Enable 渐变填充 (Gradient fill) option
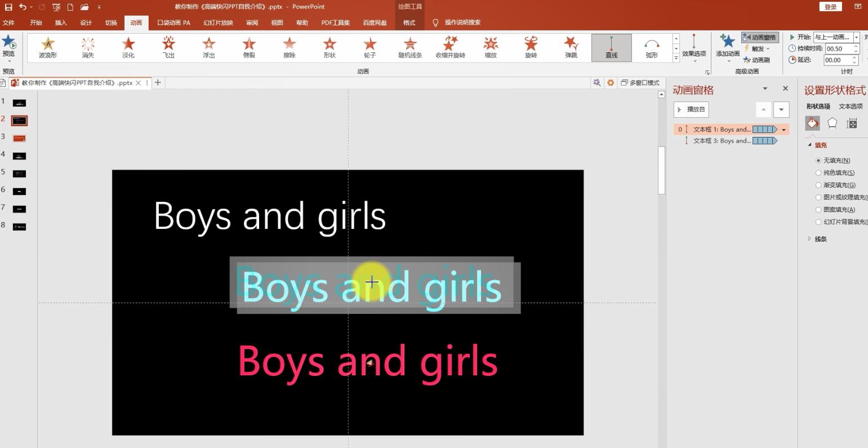 pos(818,185)
